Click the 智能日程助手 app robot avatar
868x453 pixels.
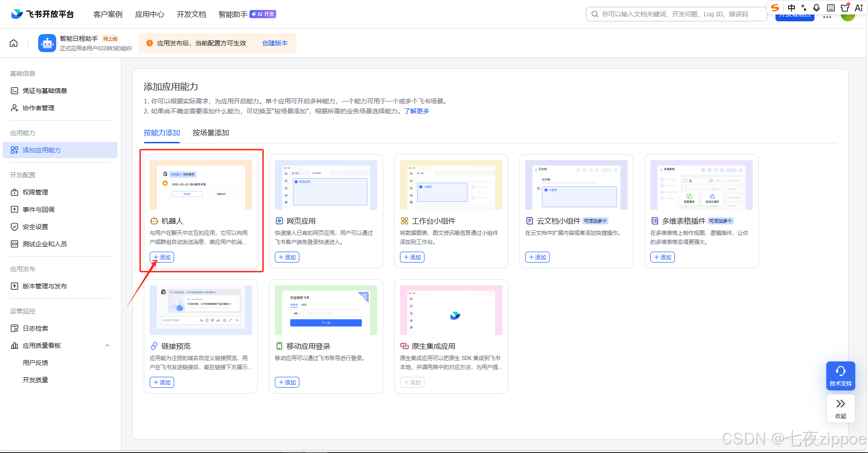(47, 43)
